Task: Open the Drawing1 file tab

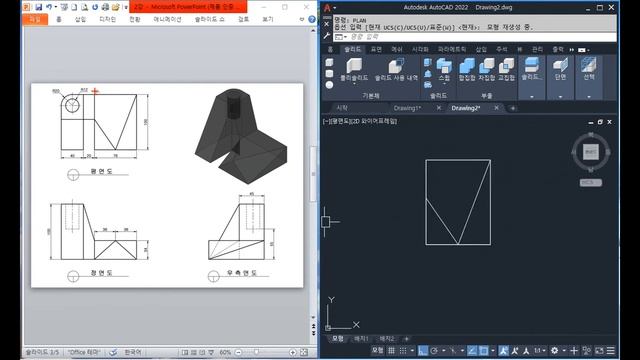Action: (407, 108)
